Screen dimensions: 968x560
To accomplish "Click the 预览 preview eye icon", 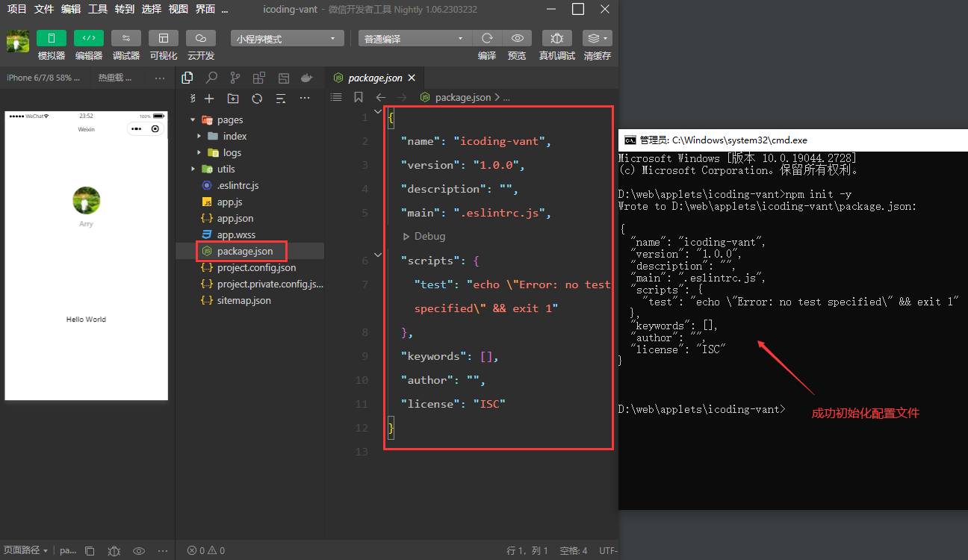I will [517, 38].
